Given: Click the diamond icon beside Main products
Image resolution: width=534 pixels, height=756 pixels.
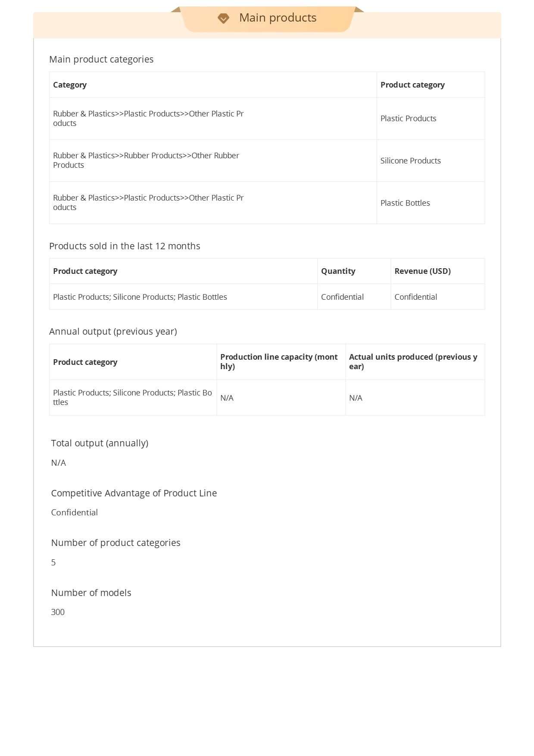Looking at the screenshot, I should (223, 18).
